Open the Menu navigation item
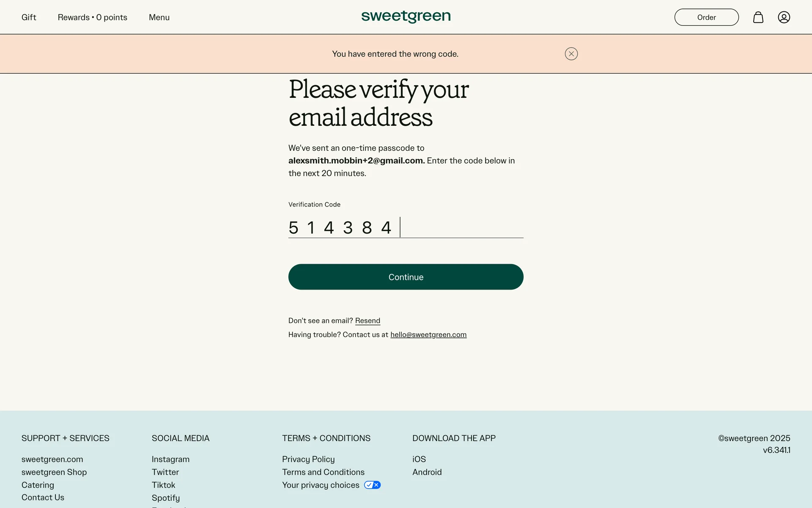 pos(159,17)
